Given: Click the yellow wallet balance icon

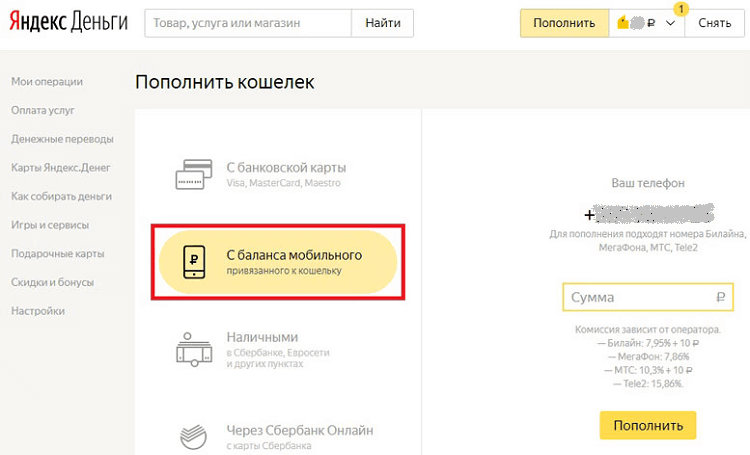Looking at the screenshot, I should [623, 22].
